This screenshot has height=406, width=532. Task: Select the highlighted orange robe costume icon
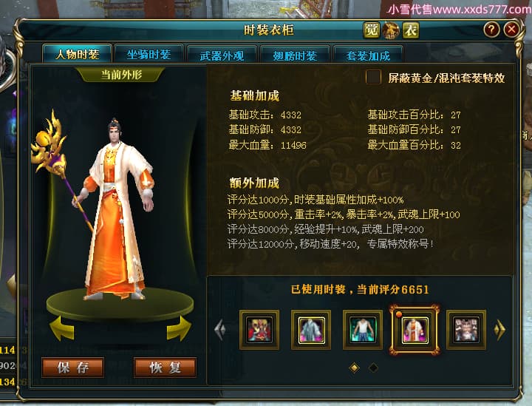pos(415,330)
